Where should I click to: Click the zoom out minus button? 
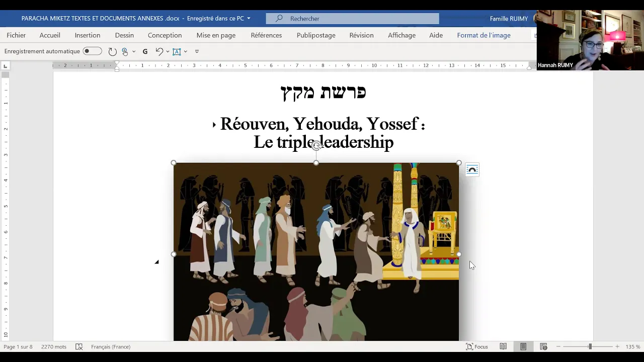click(x=558, y=347)
